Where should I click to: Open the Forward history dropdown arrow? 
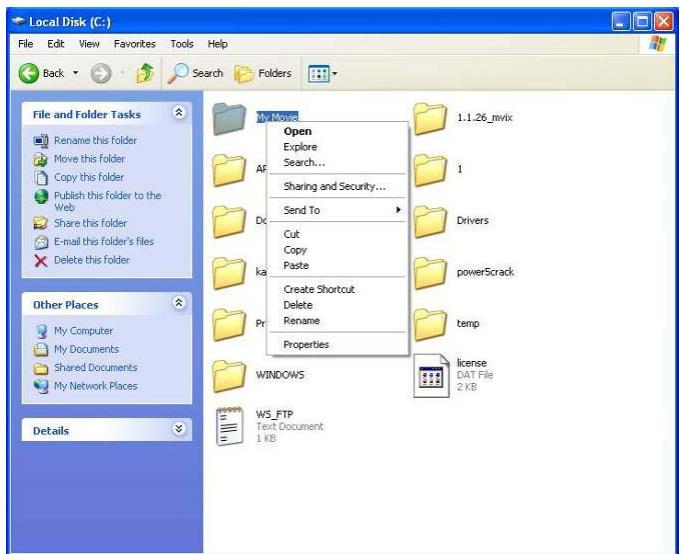tap(123, 73)
